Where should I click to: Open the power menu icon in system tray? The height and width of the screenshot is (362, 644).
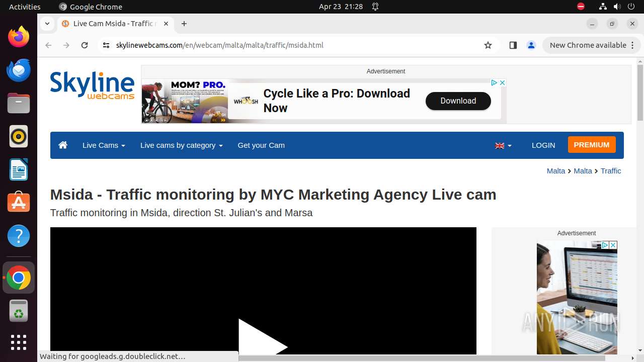click(631, 7)
